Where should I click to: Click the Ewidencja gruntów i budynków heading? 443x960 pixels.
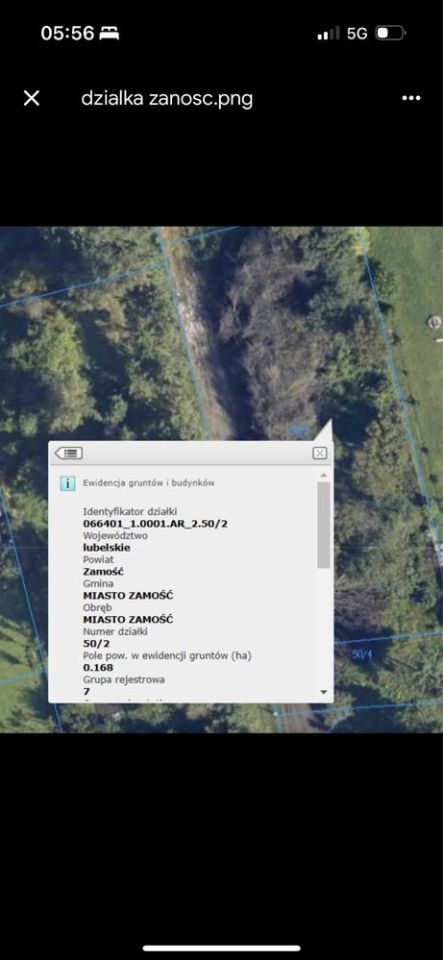tap(149, 482)
